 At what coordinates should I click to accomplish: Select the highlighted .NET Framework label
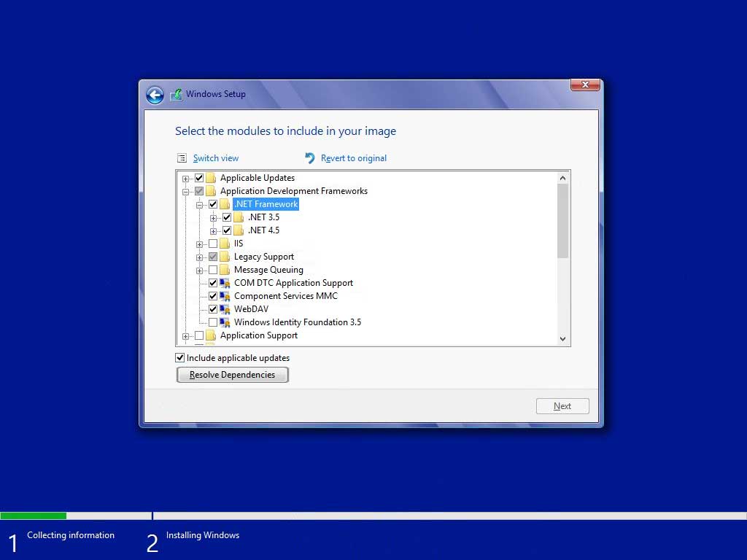click(x=266, y=204)
